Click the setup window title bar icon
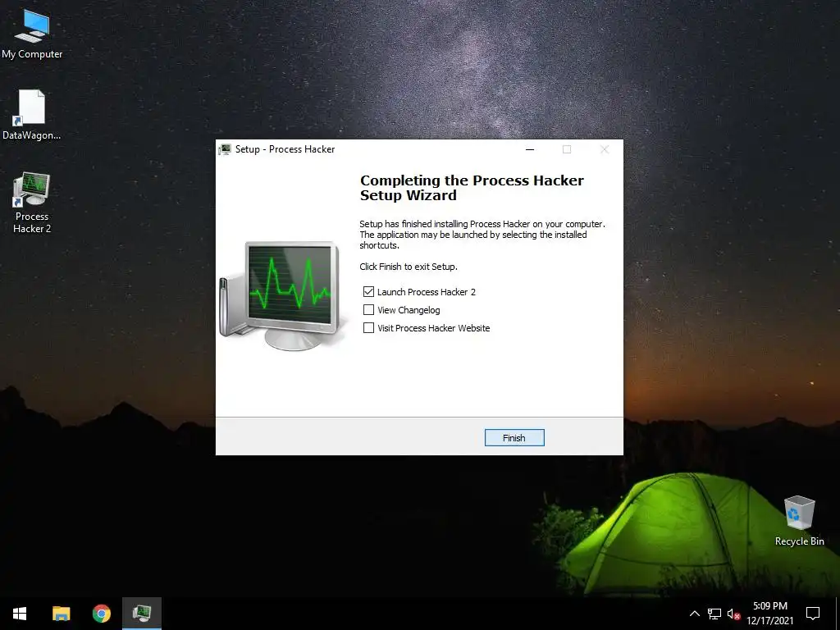The width and height of the screenshot is (840, 630). 225,149
